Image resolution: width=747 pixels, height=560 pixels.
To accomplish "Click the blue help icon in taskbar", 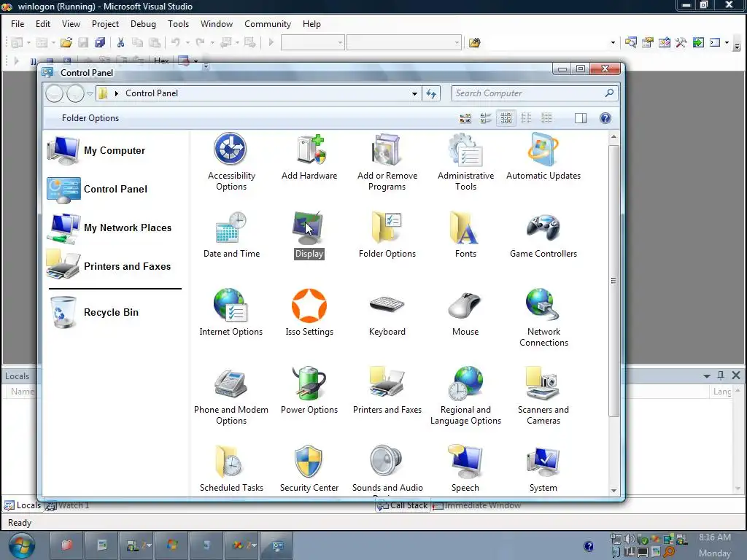I will coord(589,546).
